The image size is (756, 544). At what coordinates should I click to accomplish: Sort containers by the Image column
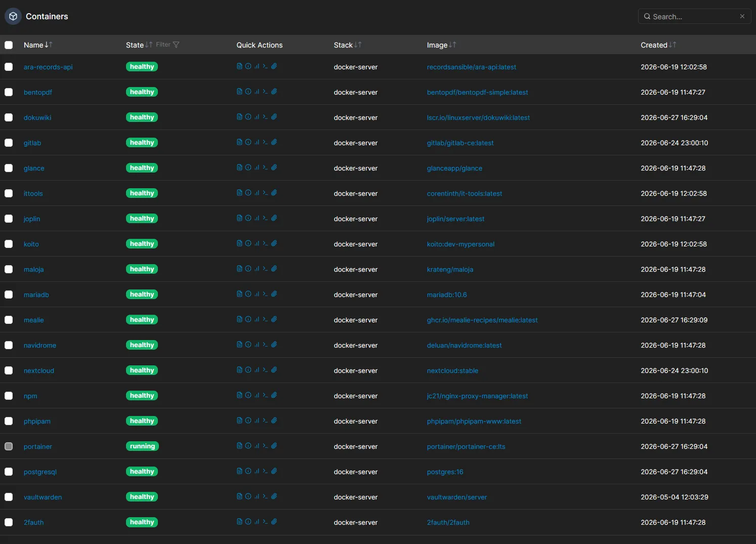pyautogui.click(x=441, y=45)
